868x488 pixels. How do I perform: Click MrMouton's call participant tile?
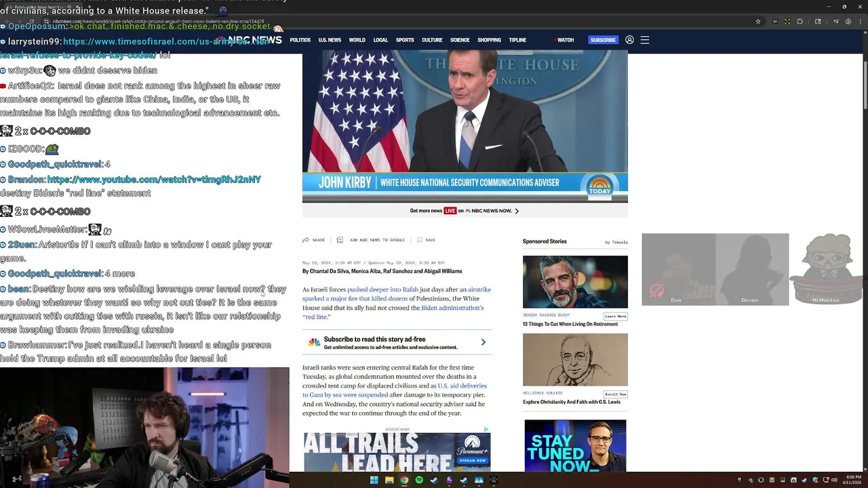pyautogui.click(x=826, y=269)
